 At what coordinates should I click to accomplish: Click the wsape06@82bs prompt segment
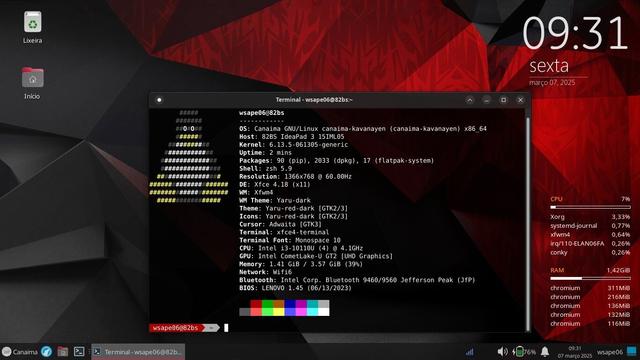(x=175, y=327)
